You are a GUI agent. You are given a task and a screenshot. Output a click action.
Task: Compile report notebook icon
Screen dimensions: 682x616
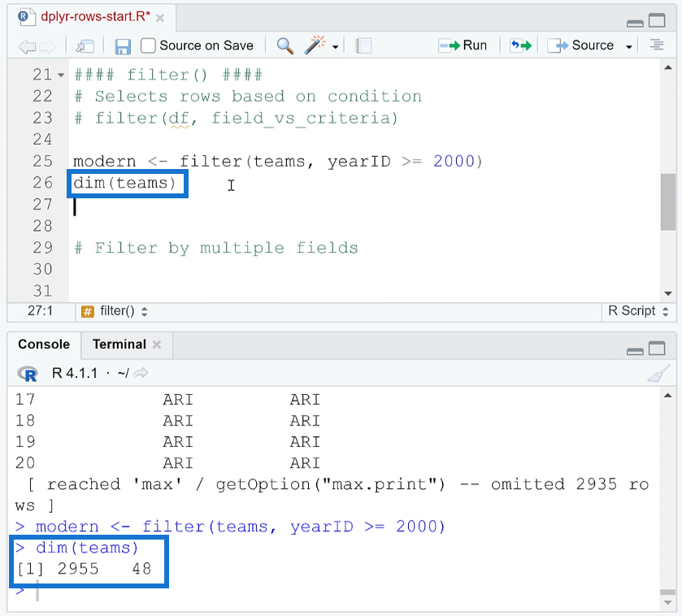point(363,46)
